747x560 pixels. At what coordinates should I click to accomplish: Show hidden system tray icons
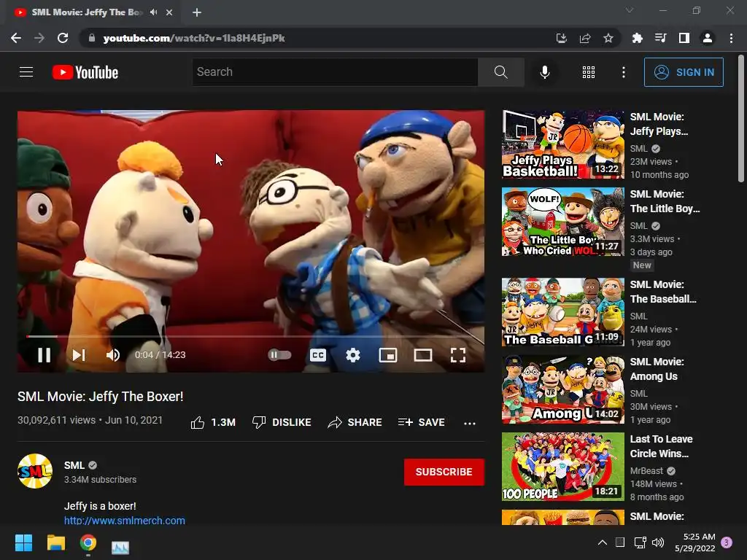click(x=602, y=542)
